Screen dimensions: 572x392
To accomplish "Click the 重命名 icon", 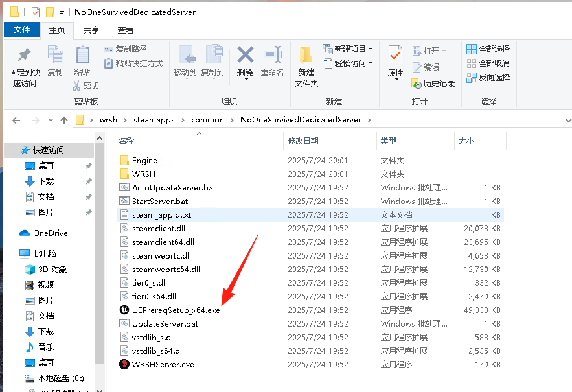I will point(273,54).
